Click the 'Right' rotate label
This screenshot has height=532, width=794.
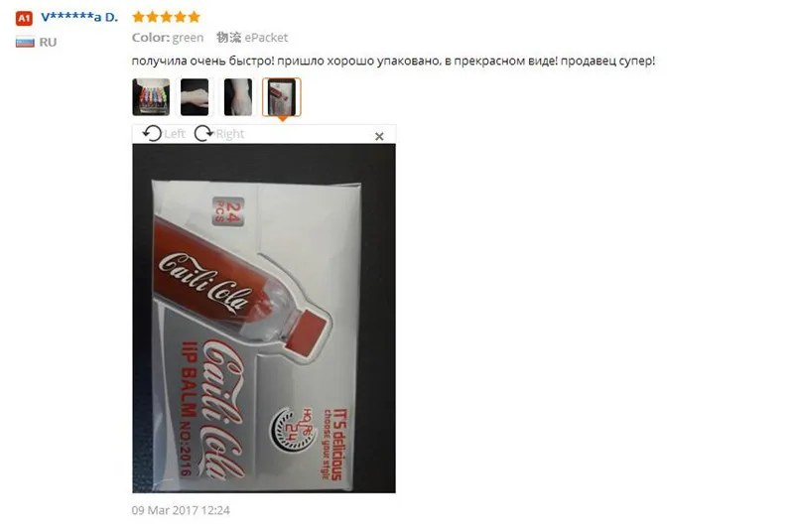[x=230, y=134]
